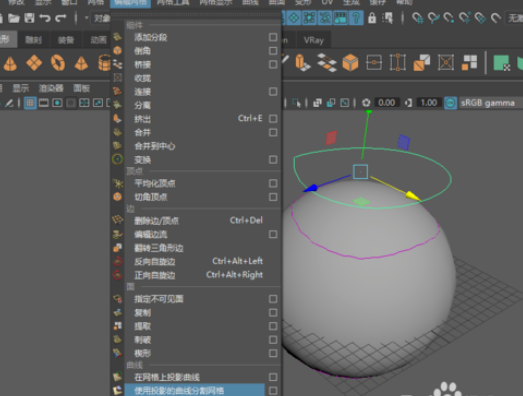Open option box for 挤出 (Extrude)
Screen dimensions: 523x396
(273, 119)
